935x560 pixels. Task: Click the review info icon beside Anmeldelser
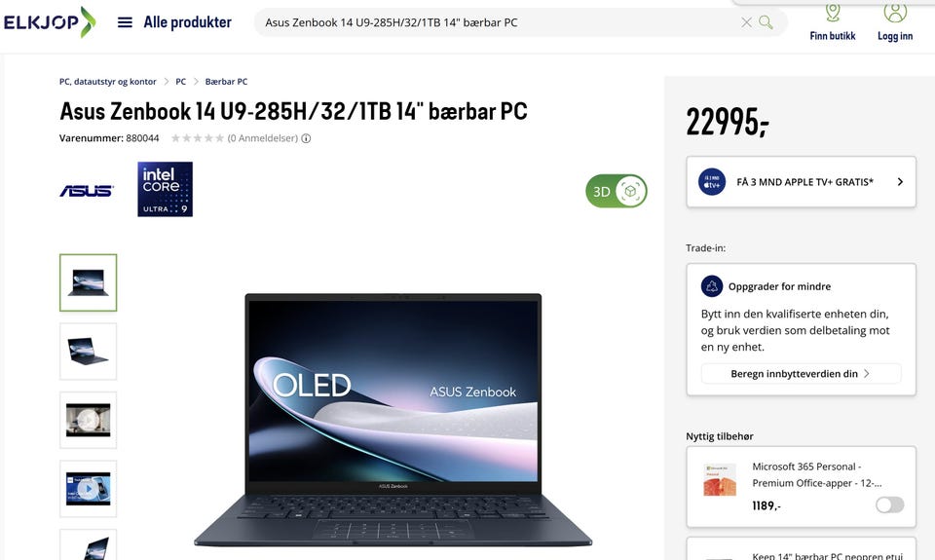point(306,138)
